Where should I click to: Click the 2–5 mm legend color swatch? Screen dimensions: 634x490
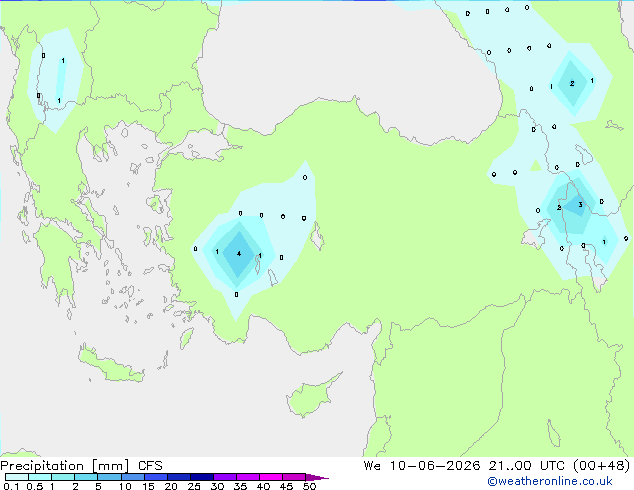pyautogui.click(x=86, y=477)
